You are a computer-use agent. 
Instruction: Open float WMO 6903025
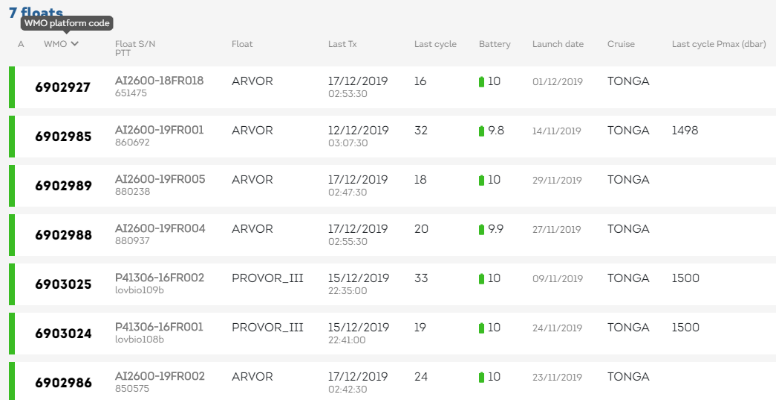[x=63, y=284]
